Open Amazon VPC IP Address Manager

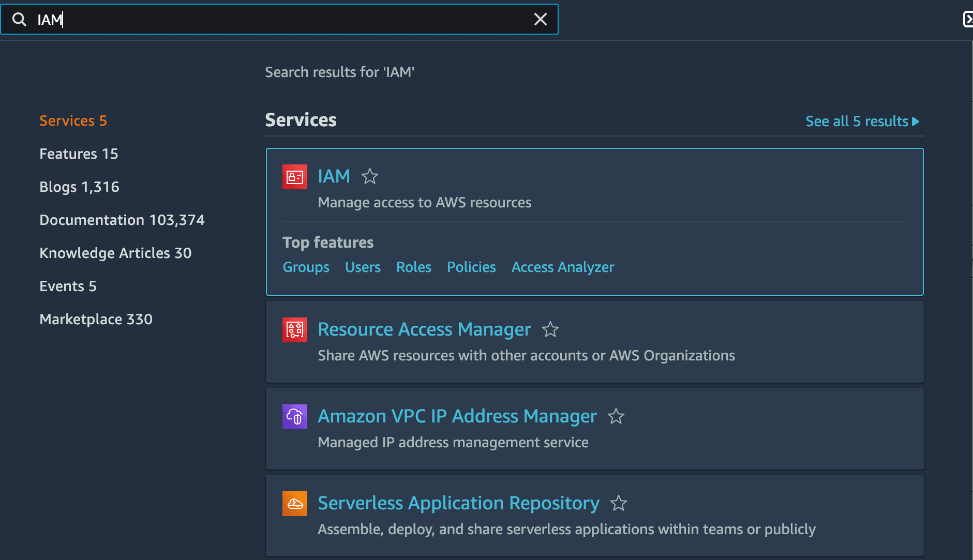tap(457, 416)
